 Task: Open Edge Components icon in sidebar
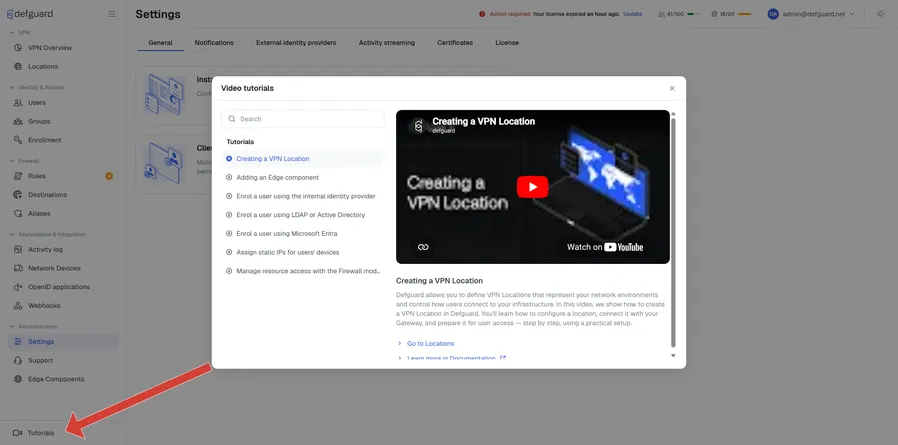point(18,379)
